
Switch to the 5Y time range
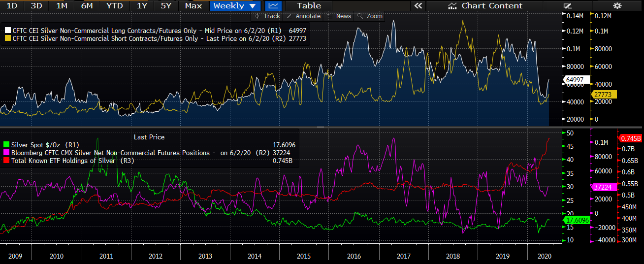[166, 6]
